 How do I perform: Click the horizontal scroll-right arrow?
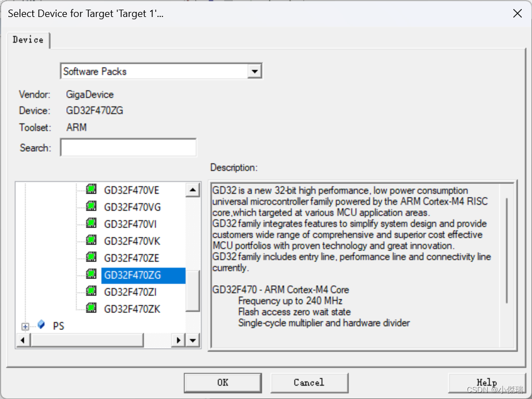pyautogui.click(x=178, y=340)
